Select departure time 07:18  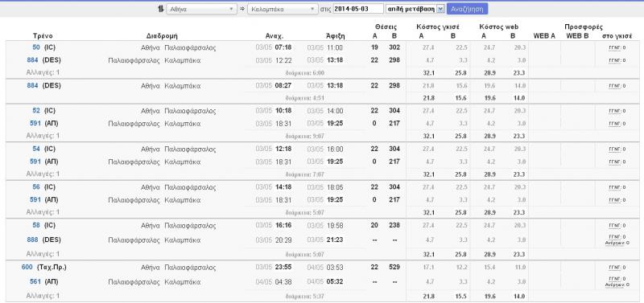(283, 47)
